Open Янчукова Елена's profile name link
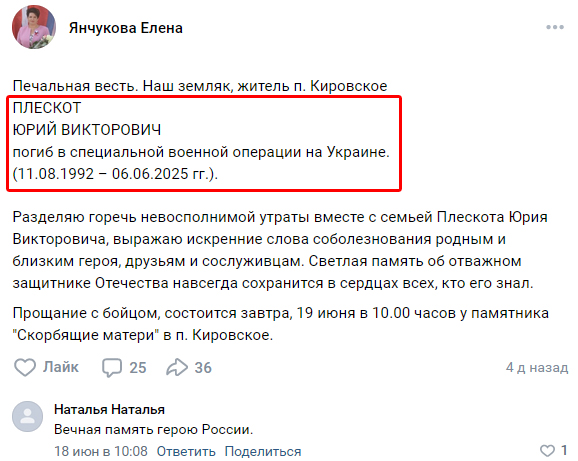This screenshot has height=461, width=578. point(126,28)
